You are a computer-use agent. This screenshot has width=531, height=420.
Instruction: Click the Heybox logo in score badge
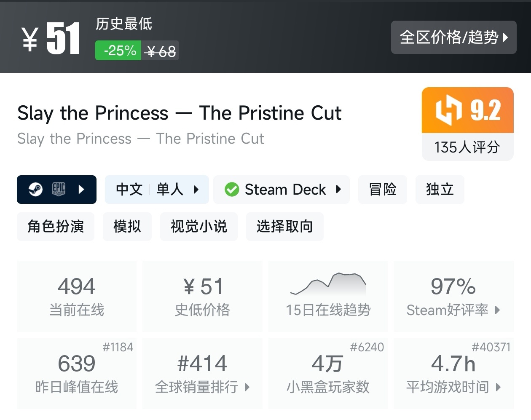448,110
